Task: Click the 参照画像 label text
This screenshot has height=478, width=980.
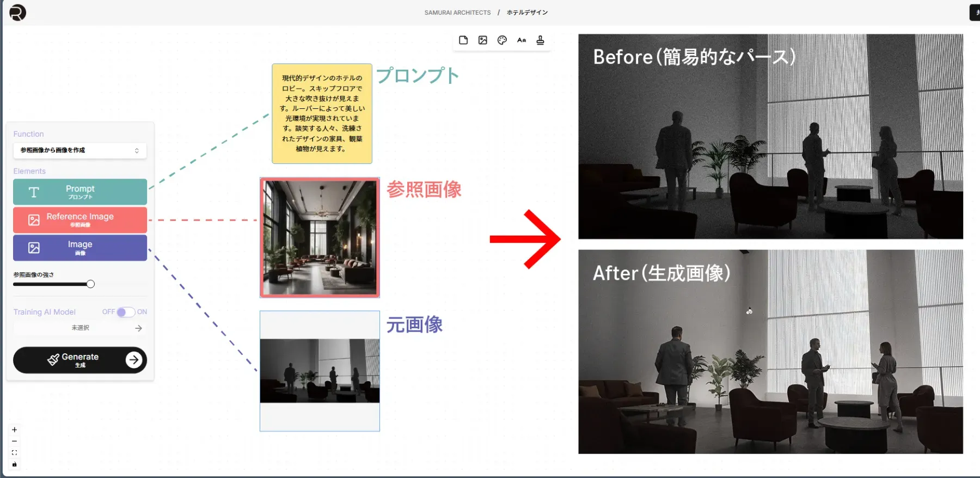Action: coord(424,189)
